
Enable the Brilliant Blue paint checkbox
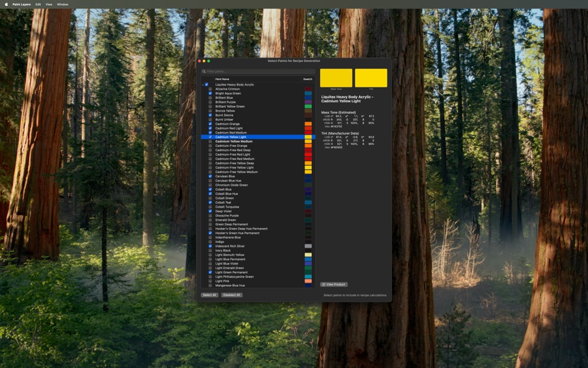tap(210, 98)
